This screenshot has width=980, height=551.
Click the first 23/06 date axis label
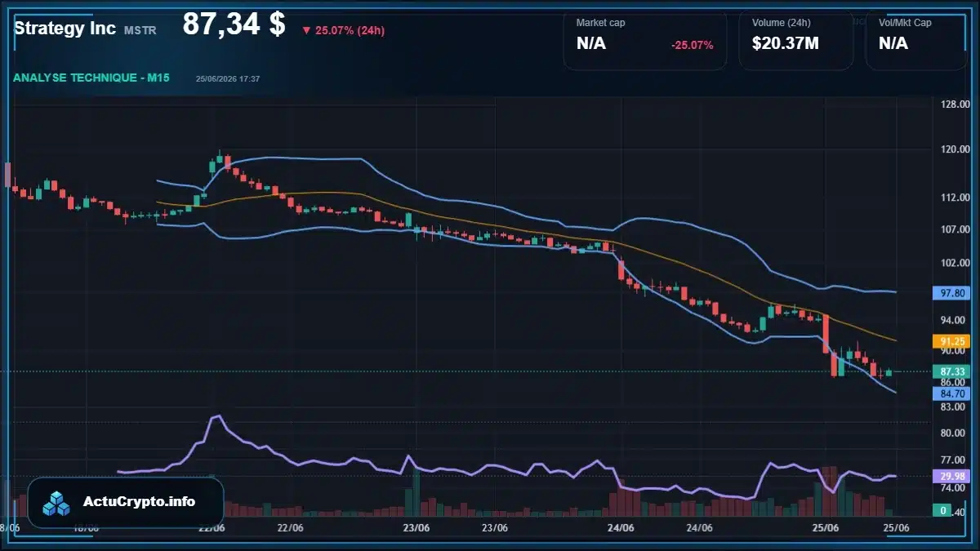pos(416,528)
